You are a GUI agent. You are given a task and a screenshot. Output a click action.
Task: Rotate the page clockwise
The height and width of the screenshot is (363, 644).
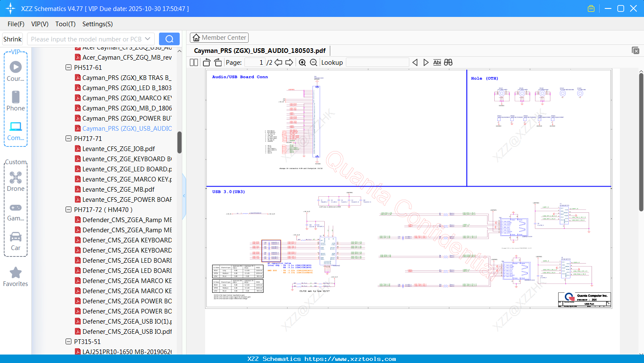(218, 63)
